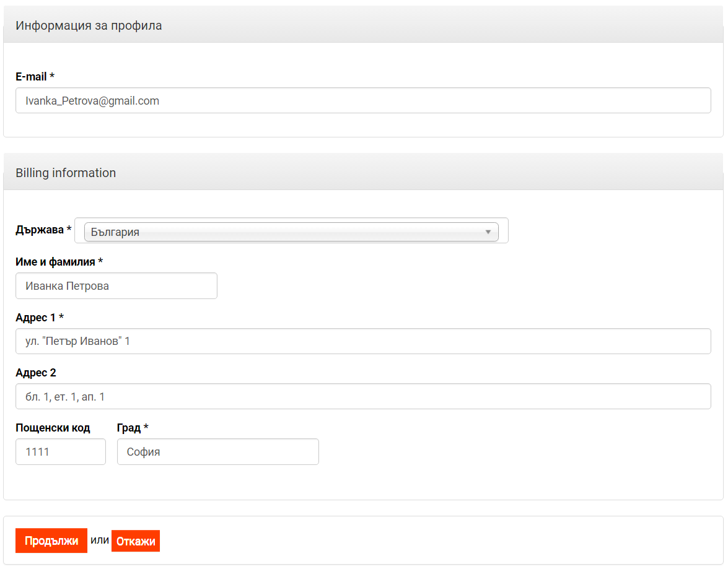Focus the Град field containing София
Screen dimensions: 728x569
coord(218,452)
